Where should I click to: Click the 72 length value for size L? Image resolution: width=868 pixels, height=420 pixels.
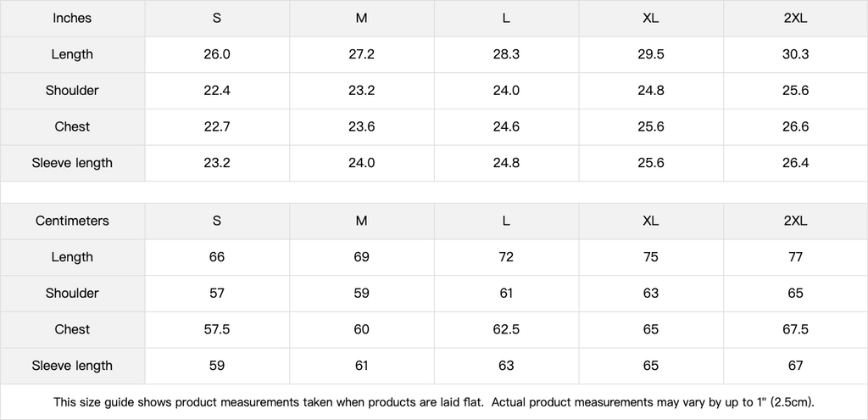(x=506, y=257)
